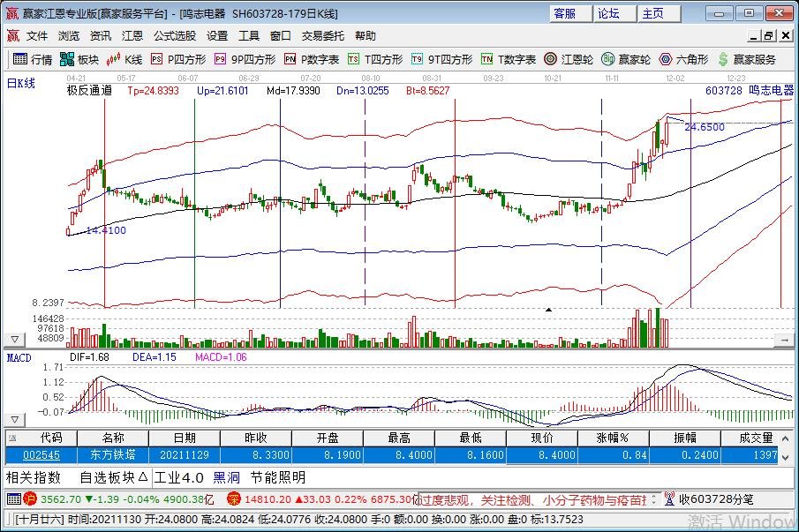Click the column settings icon left of 代码
The width and height of the screenshot is (799, 532).
click(12, 438)
